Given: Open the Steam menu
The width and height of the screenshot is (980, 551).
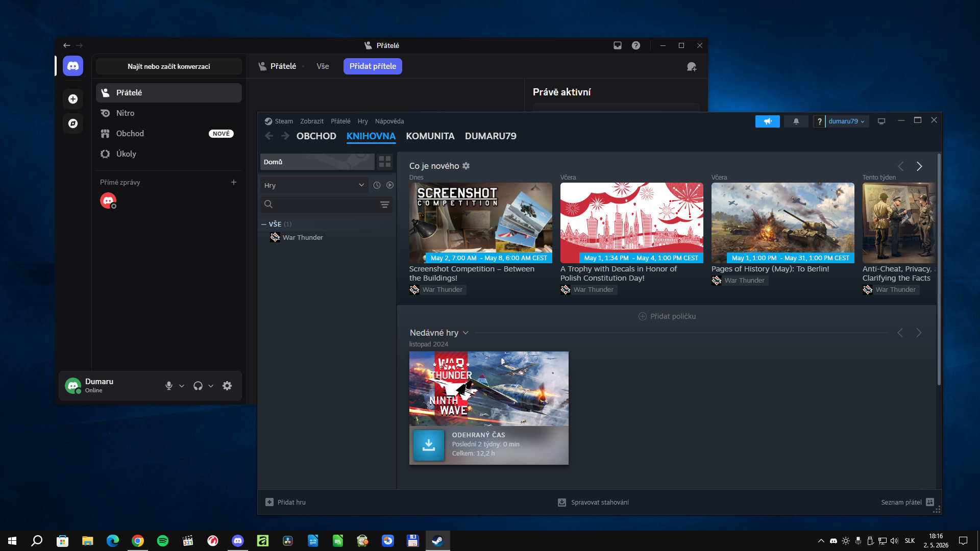Looking at the screenshot, I should pyautogui.click(x=284, y=121).
